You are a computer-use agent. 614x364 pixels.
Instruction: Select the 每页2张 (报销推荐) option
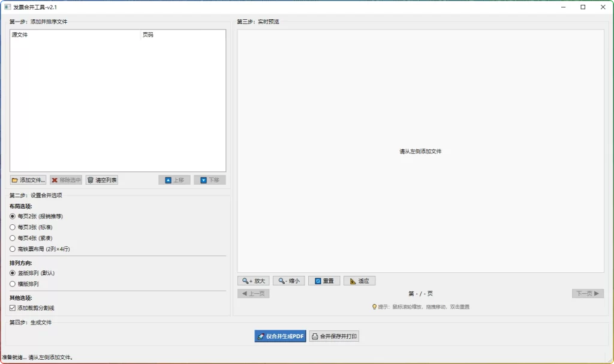[13, 216]
